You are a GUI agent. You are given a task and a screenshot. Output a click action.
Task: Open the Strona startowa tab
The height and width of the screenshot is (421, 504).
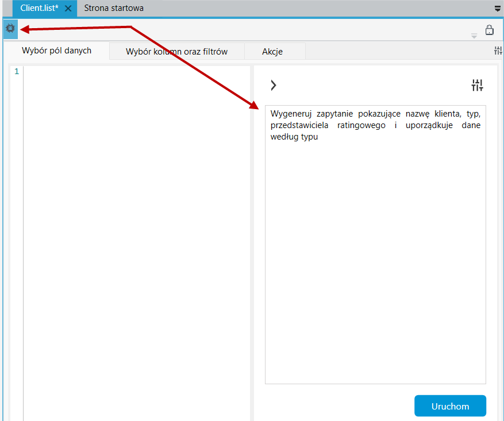pos(114,8)
